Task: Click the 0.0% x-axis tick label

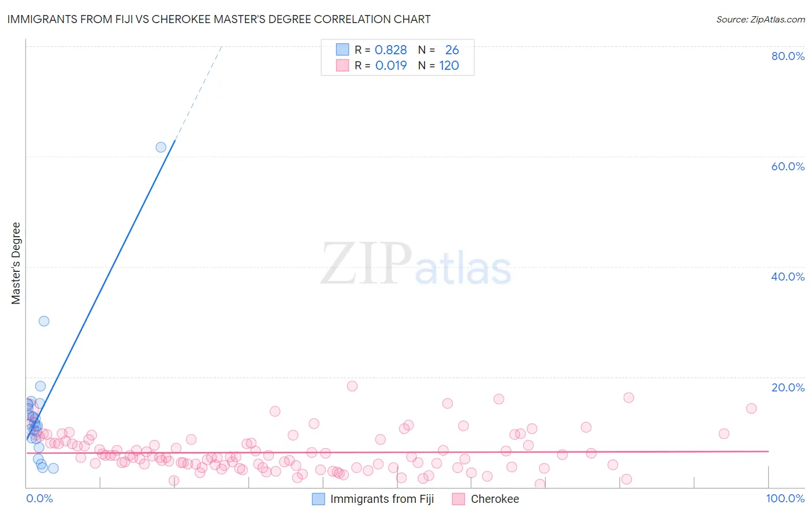Action: [39, 498]
